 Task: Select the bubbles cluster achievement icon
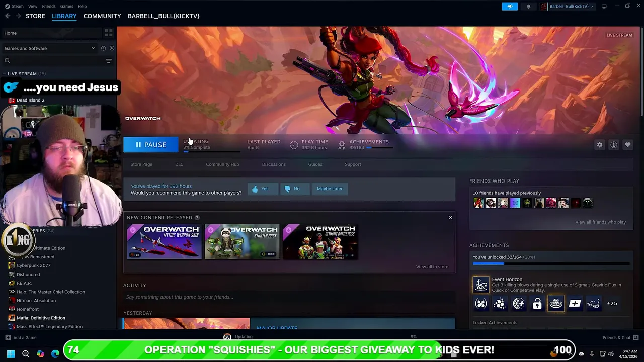tap(500, 303)
